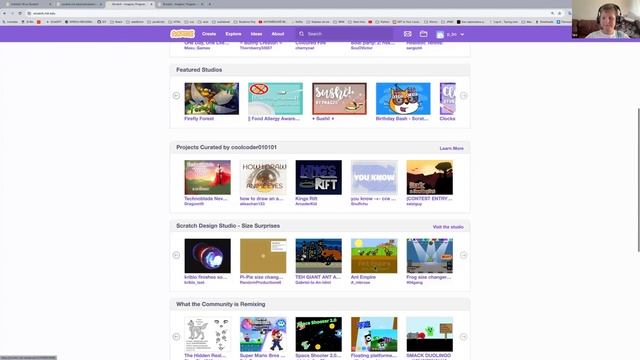Click the Visit the studio link
This screenshot has height=360, width=640.
pyautogui.click(x=448, y=227)
